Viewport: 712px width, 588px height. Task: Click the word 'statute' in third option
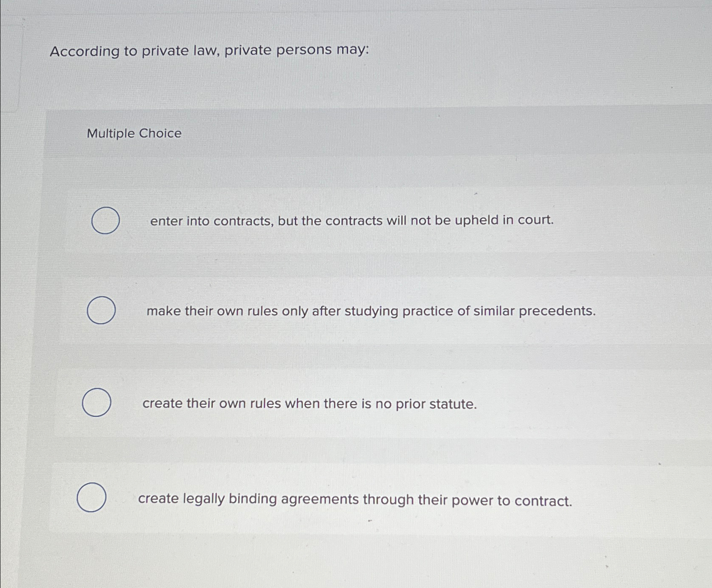(454, 404)
